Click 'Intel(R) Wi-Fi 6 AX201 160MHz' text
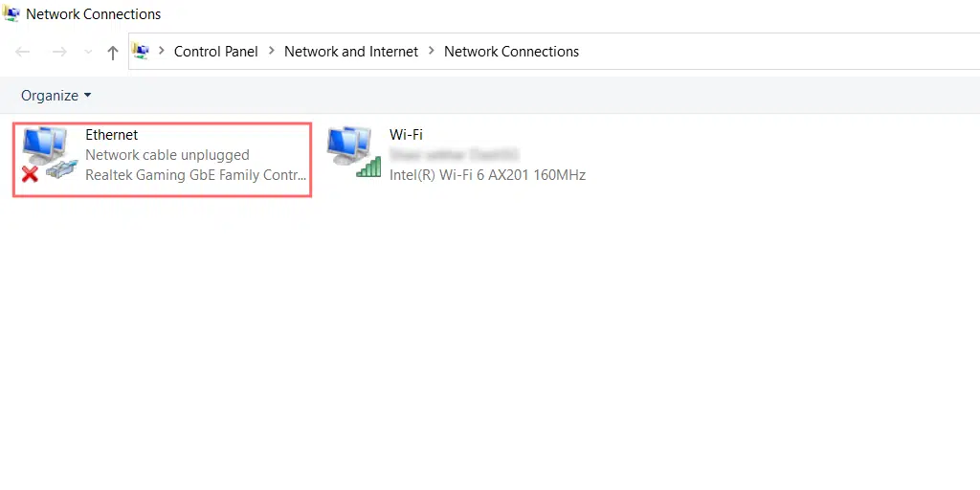The width and height of the screenshot is (980, 490). click(x=487, y=174)
